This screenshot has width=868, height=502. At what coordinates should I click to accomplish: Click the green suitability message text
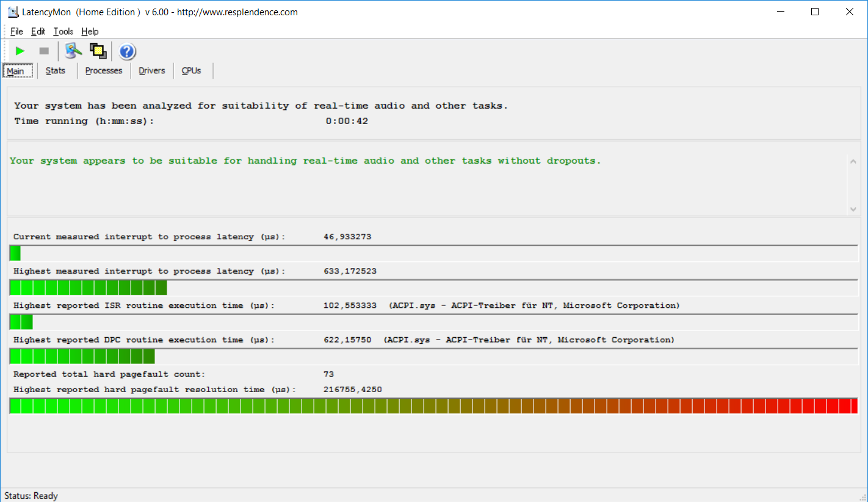(x=305, y=161)
